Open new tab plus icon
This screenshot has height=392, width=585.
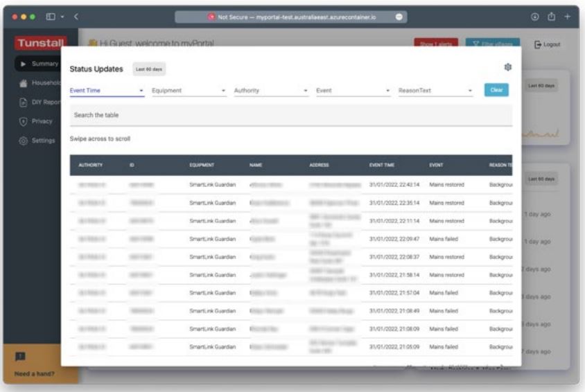point(567,17)
